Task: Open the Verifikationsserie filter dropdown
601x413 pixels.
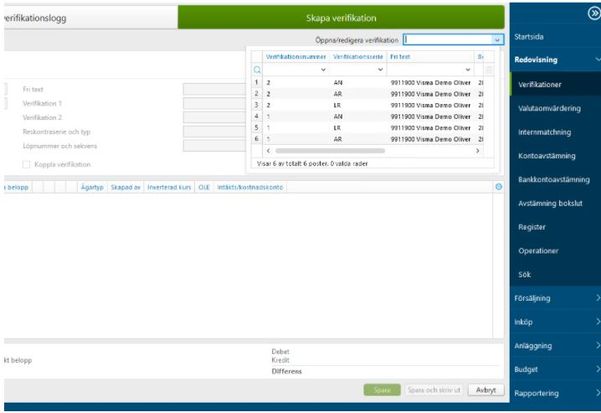Action: coord(380,69)
